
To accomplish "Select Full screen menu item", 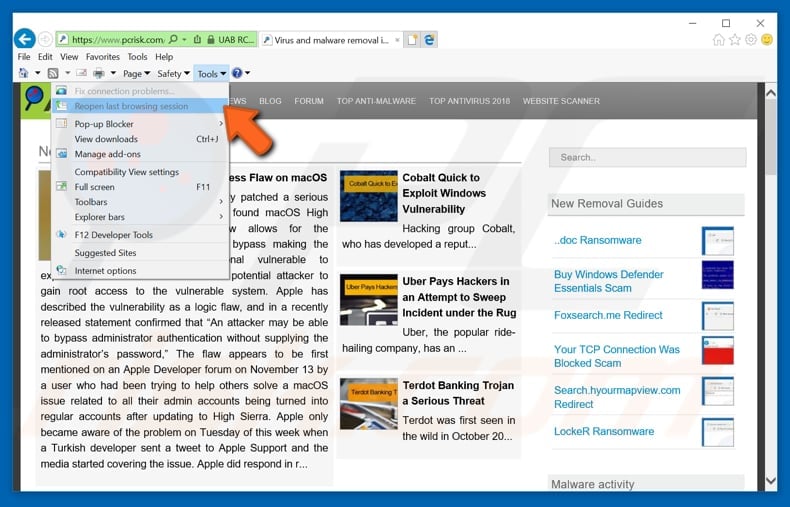I will click(x=140, y=186).
